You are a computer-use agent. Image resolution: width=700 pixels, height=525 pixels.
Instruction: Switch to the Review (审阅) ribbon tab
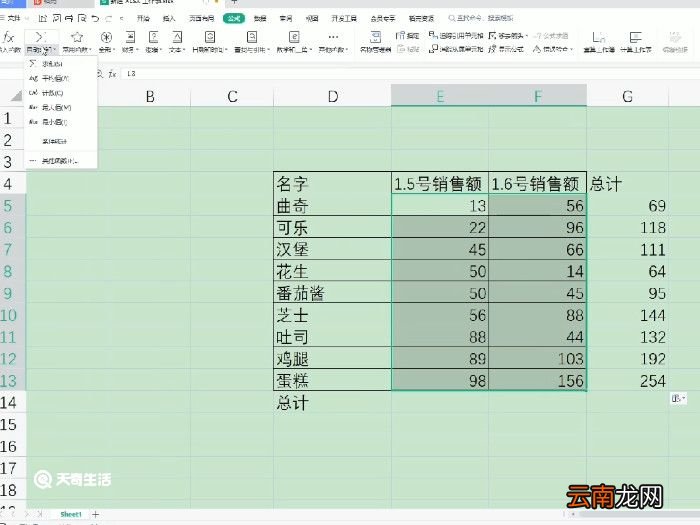pyautogui.click(x=286, y=18)
